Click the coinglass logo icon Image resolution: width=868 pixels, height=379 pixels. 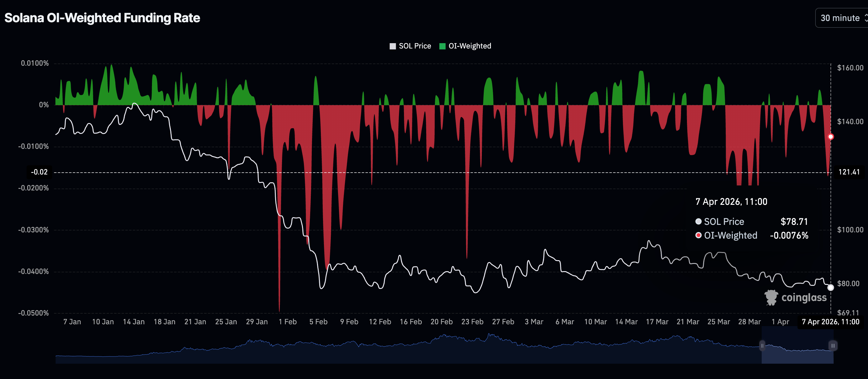tap(771, 297)
